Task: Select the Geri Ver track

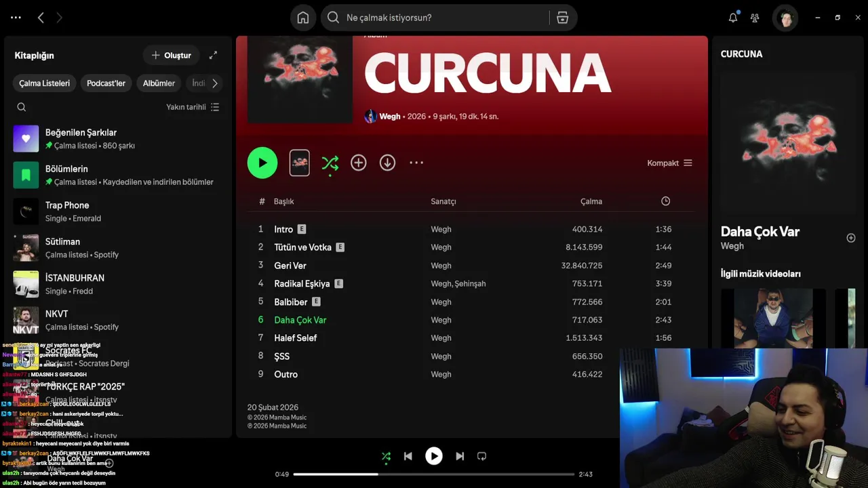Action: click(290, 266)
